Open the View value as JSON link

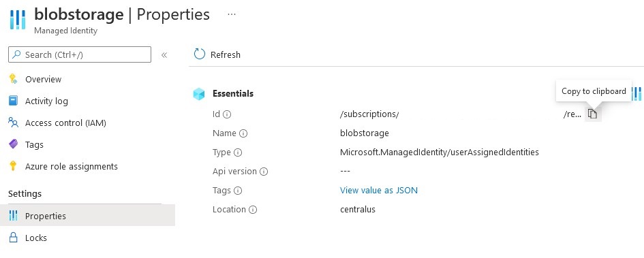click(x=379, y=191)
